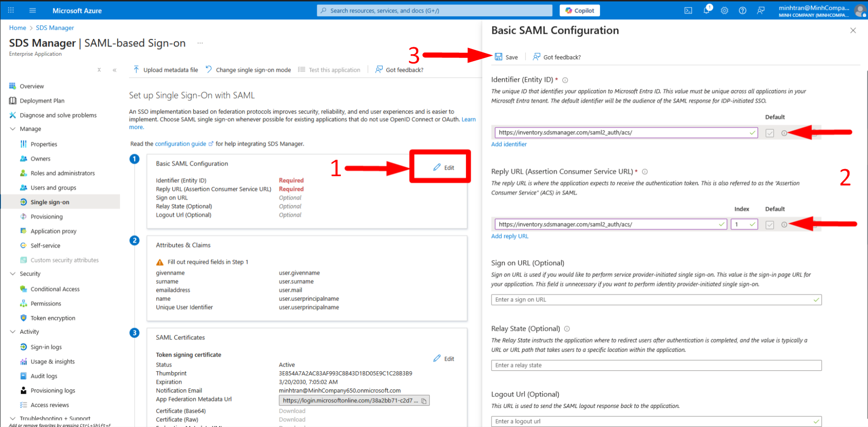868x427 pixels.
Task: Click Got feedback in the SAML panel
Action: (x=557, y=57)
